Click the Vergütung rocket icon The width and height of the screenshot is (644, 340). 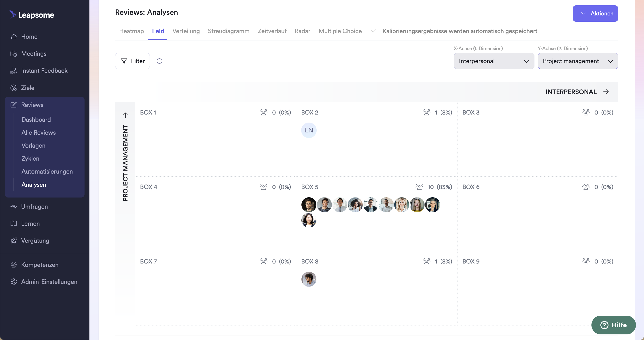click(x=14, y=240)
